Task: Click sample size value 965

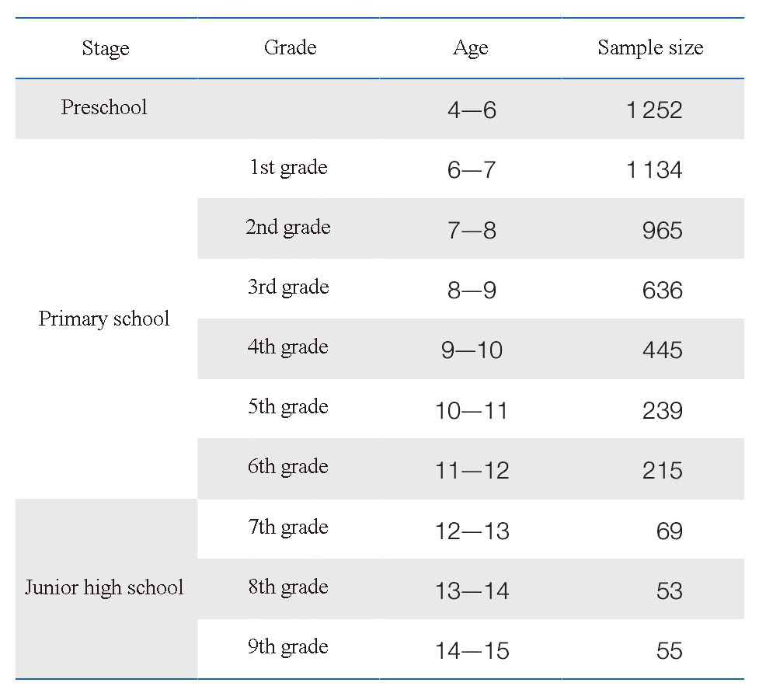Action: point(663,231)
